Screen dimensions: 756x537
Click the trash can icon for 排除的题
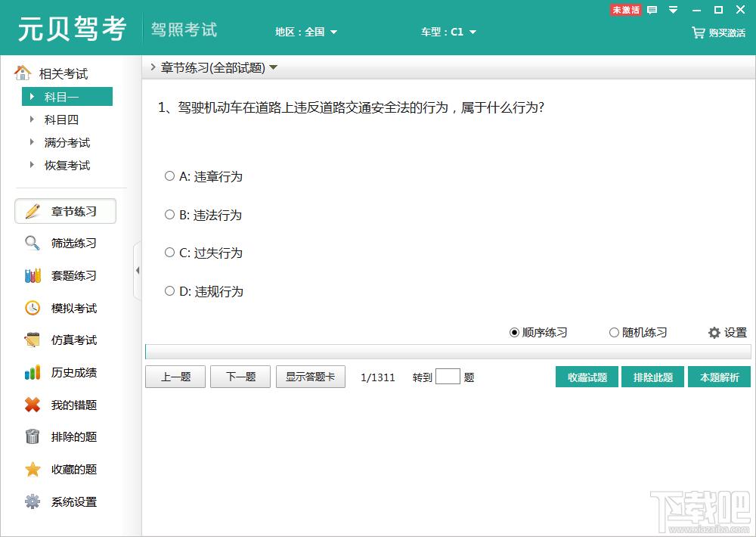[x=33, y=437]
